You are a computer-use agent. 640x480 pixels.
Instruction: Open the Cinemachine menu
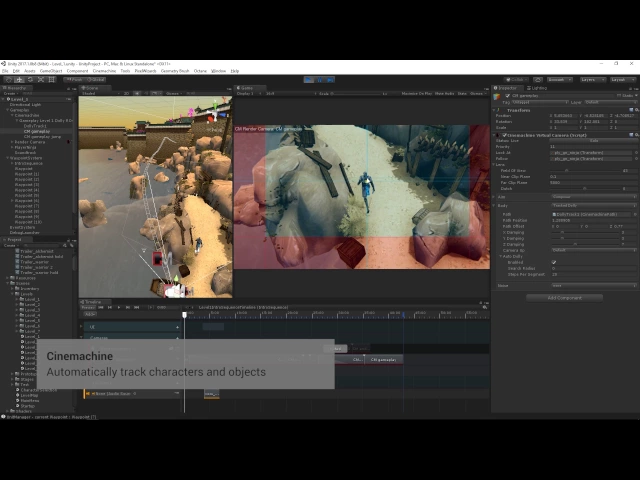(104, 71)
